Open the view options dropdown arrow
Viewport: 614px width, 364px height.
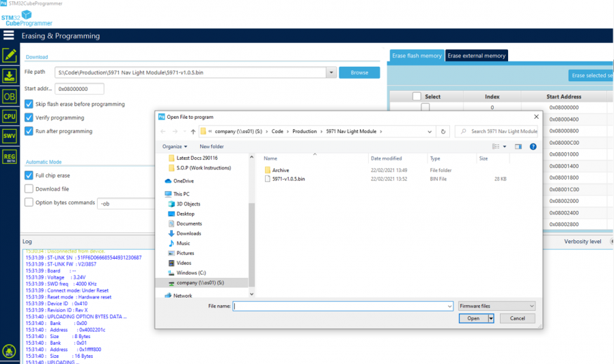pos(504,146)
